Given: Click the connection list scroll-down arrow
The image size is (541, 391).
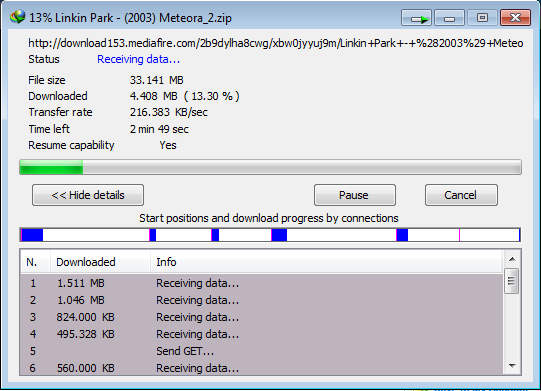Looking at the screenshot, I should 512,366.
